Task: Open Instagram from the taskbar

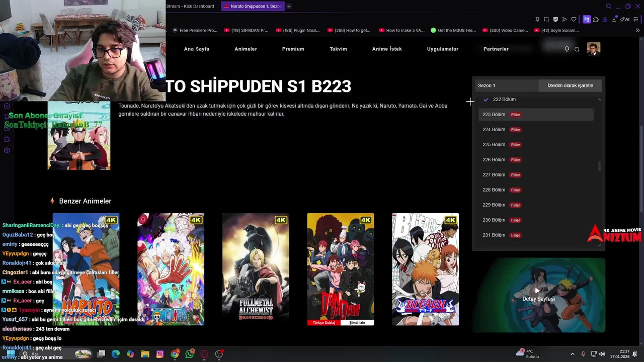Action: [160, 354]
